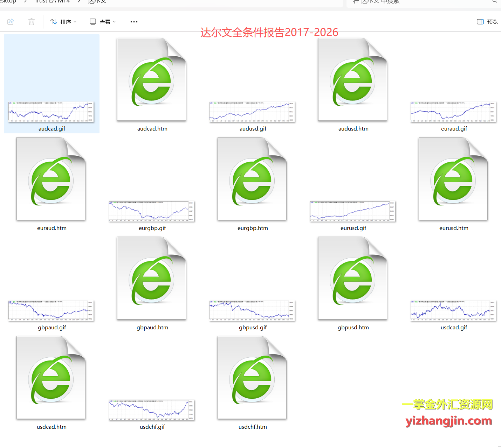Click Trust EA MT4 breadcrumb folder

(x=53, y=2)
